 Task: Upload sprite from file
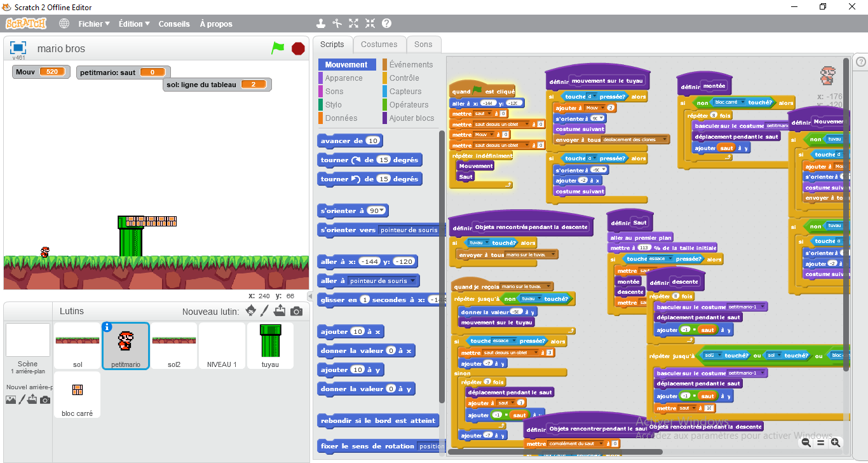(281, 311)
